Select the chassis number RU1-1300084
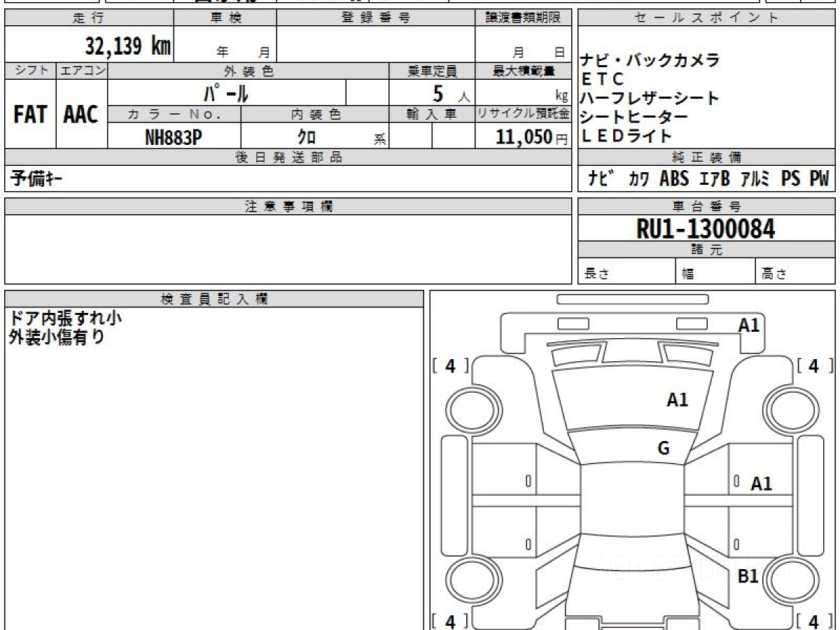 [706, 228]
